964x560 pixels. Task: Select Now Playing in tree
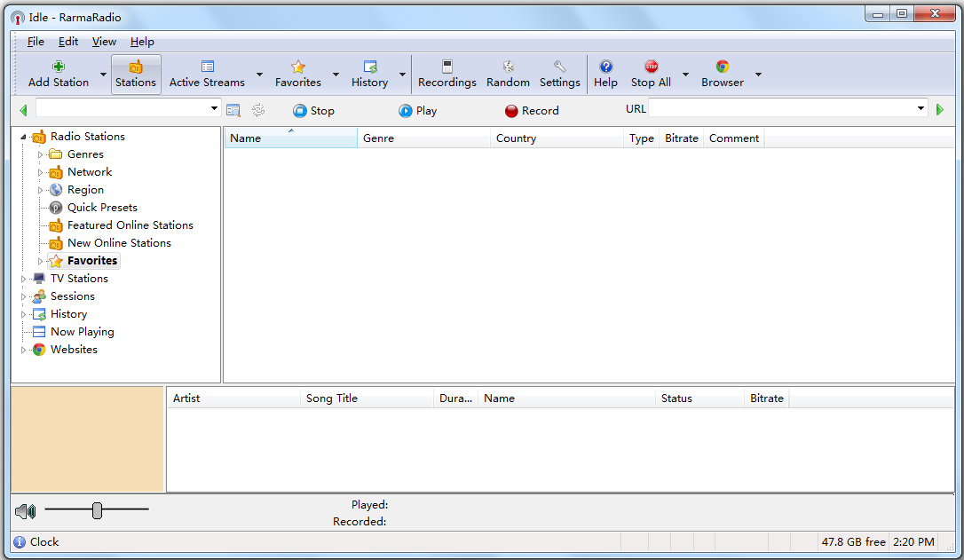pyautogui.click(x=82, y=332)
